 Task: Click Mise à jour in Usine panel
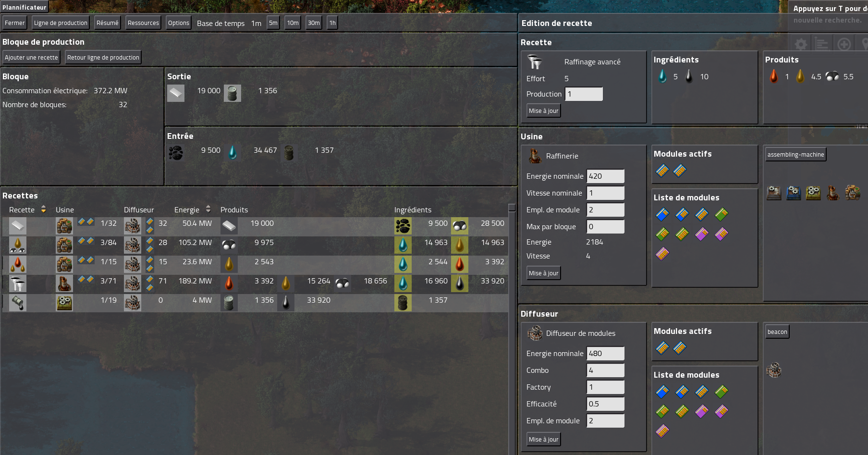pos(544,273)
